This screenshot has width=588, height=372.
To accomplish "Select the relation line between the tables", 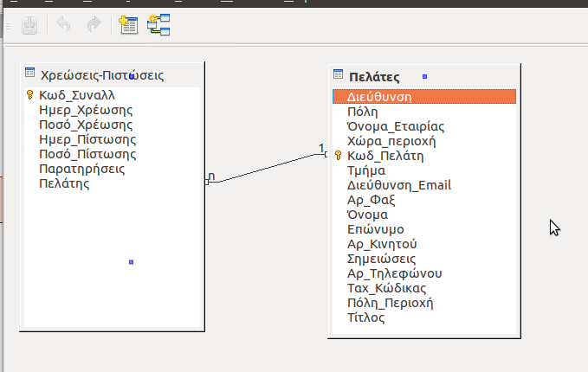I will (x=268, y=168).
